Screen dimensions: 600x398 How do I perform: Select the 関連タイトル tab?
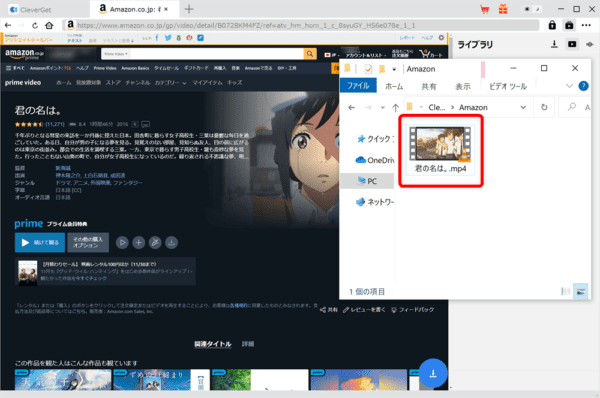coord(213,344)
